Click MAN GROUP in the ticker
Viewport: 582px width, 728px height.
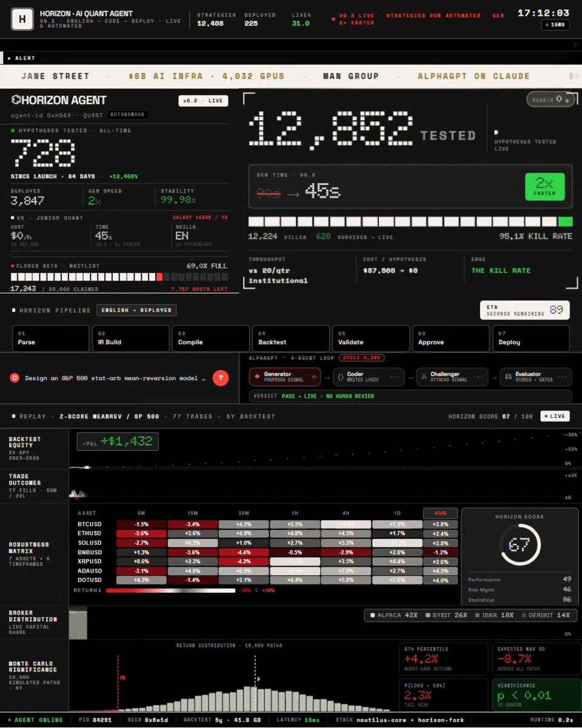point(350,76)
